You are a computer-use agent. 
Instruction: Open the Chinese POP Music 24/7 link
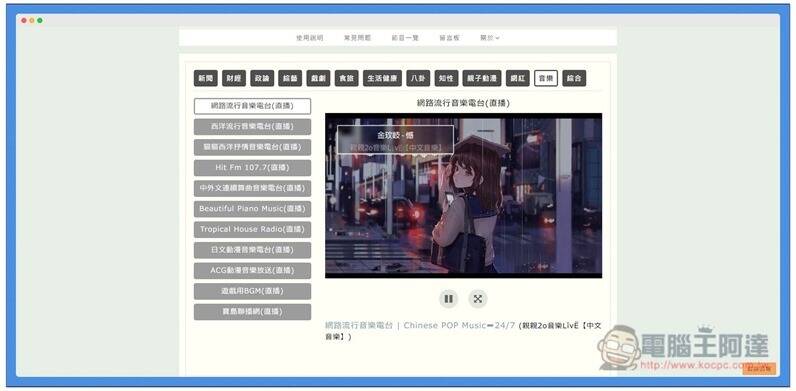click(420, 325)
